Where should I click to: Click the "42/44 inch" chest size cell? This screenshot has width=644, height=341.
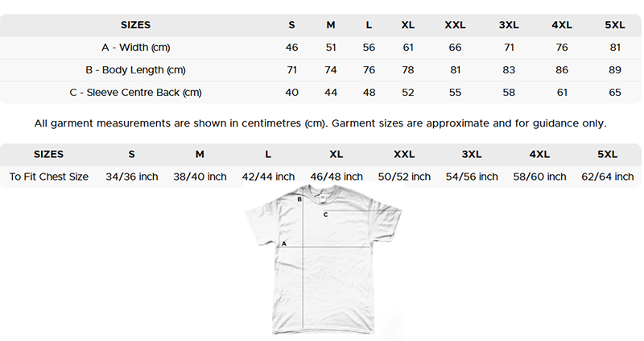point(268,177)
